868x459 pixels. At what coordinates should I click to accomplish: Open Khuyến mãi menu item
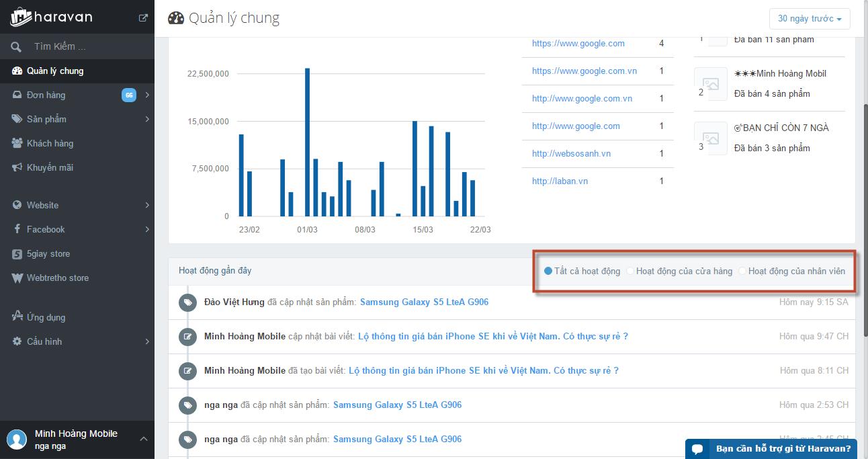tap(77, 167)
